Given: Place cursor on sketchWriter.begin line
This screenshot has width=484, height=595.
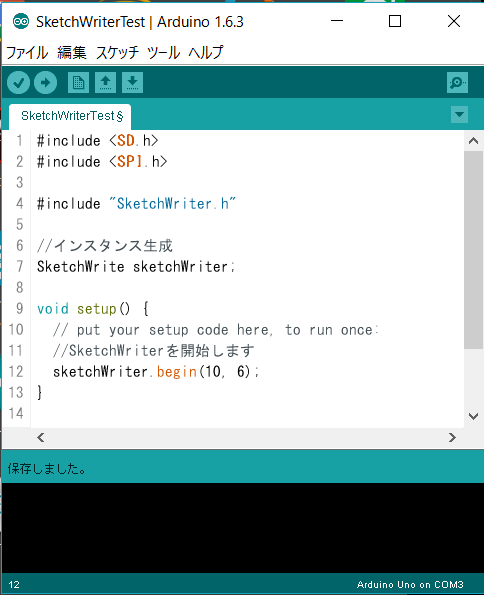Looking at the screenshot, I should 156,372.
